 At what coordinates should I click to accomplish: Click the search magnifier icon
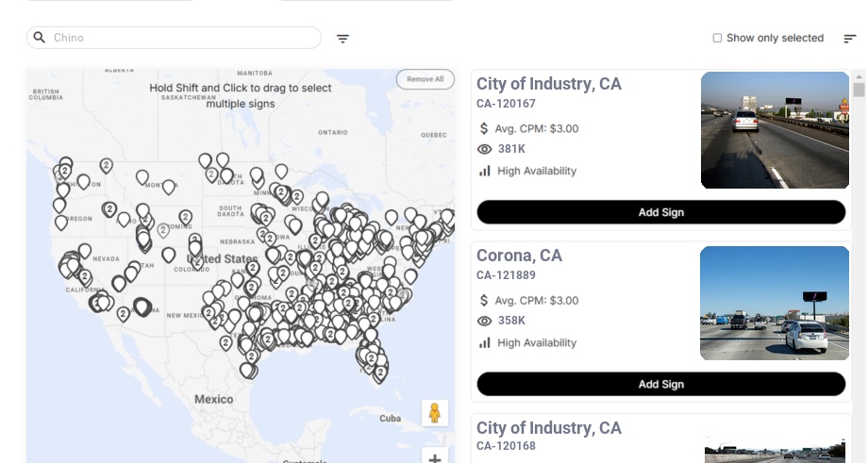coord(40,38)
